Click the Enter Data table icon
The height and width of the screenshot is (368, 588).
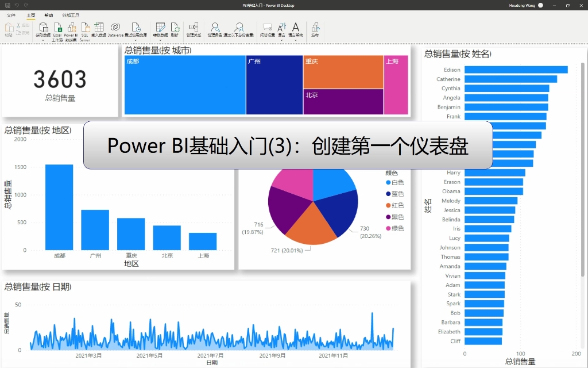pyautogui.click(x=99, y=28)
